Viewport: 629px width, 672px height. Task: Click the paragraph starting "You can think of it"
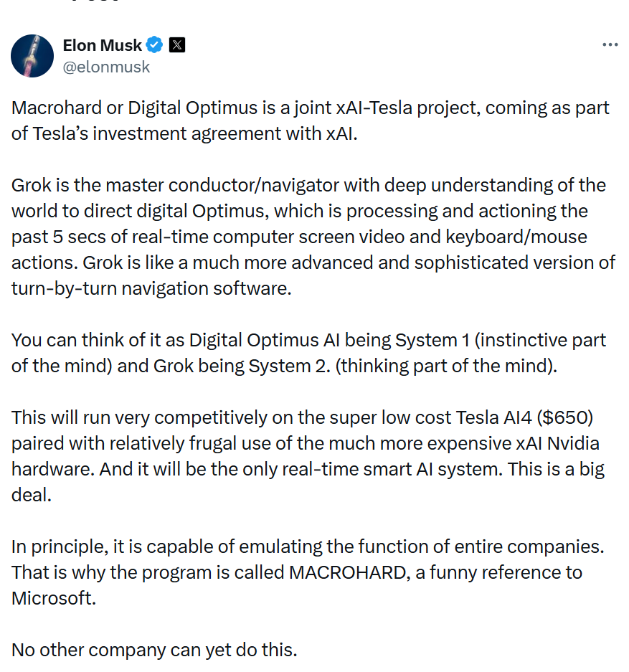click(308, 352)
